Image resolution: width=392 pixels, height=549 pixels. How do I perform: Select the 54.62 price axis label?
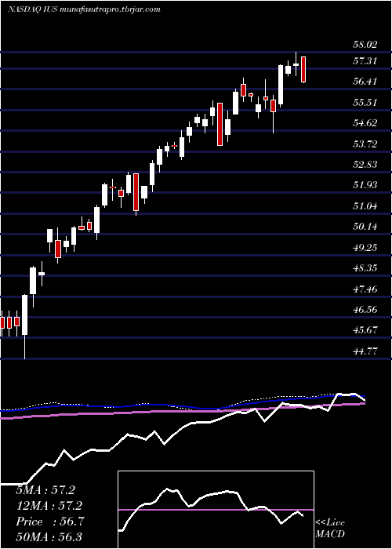365,123
